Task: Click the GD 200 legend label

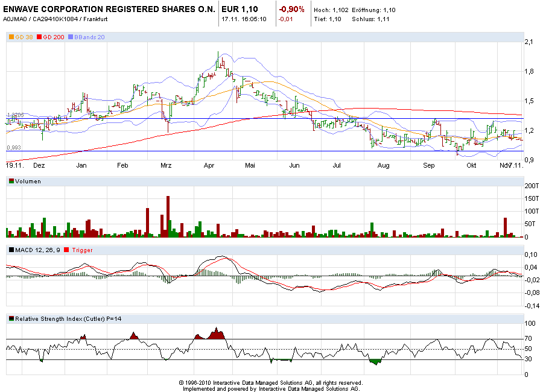Action: pyautogui.click(x=54, y=37)
